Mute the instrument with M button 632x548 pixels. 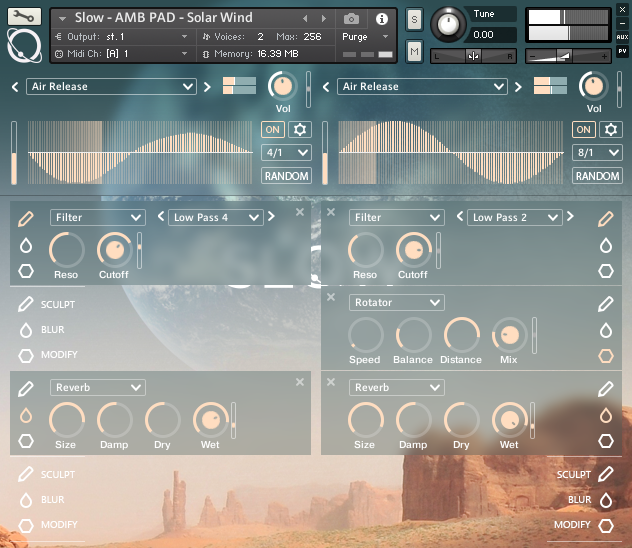(414, 51)
